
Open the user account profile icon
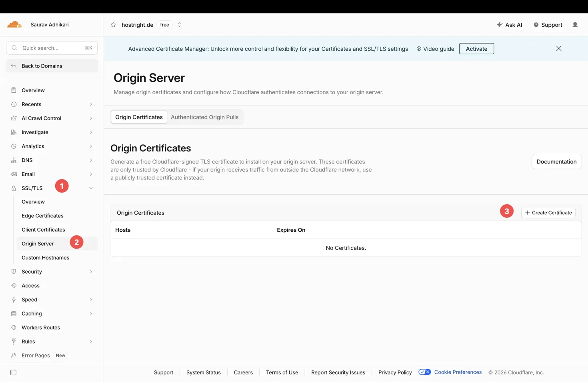[575, 25]
